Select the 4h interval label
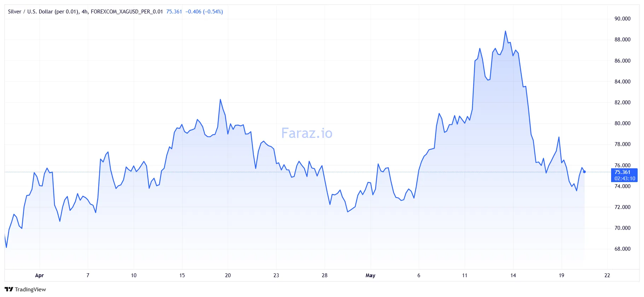Screen dimensions: 644x297 coord(85,12)
